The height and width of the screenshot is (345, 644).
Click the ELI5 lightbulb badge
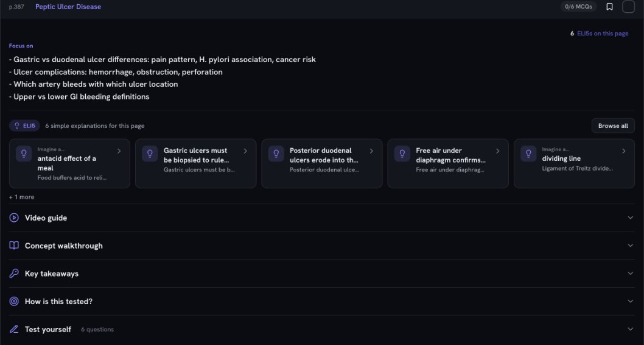(x=24, y=126)
